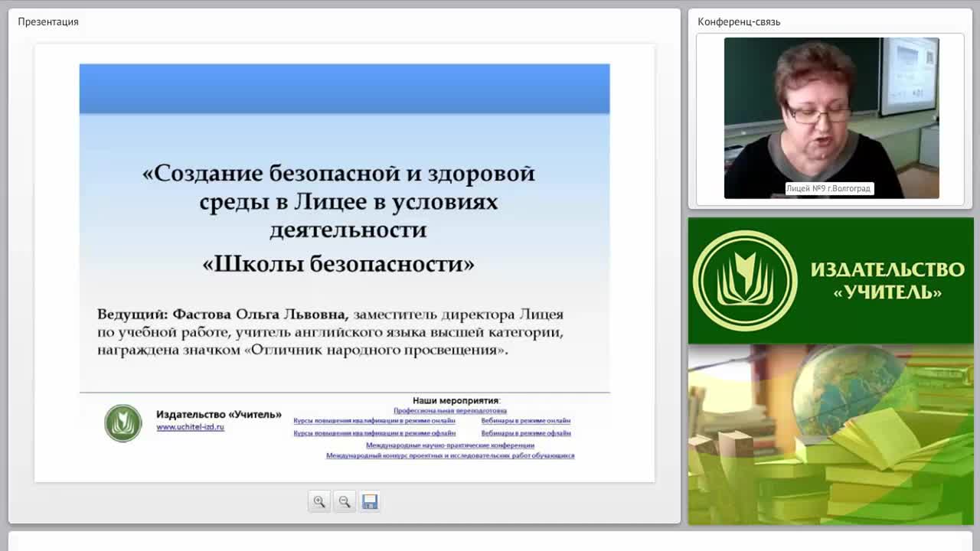Image resolution: width=980 pixels, height=551 pixels.
Task: Click the Лицей №9 г.Волгоград caption
Action: [x=829, y=188]
